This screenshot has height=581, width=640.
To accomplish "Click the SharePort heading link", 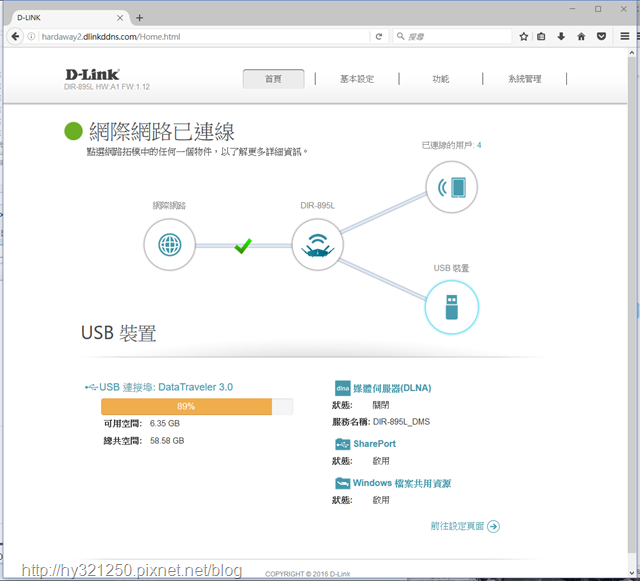I will [x=374, y=444].
